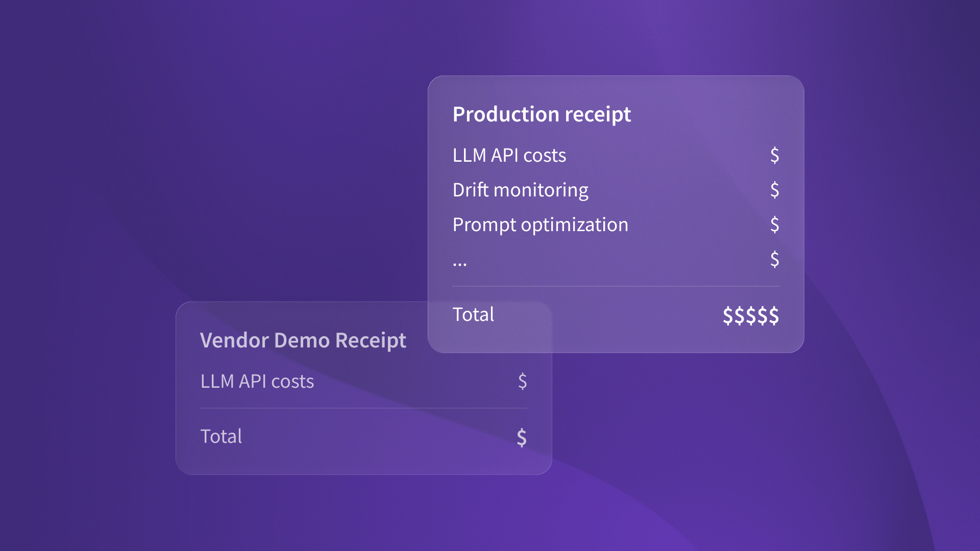980x551 pixels.
Task: Click Total label in Vendor Demo Receipt
Action: 221,436
